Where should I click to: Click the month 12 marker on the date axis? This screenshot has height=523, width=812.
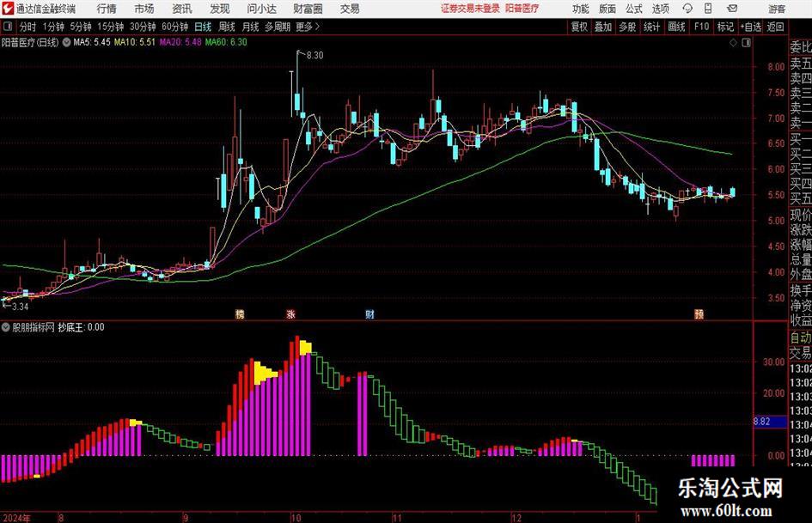[516, 518]
